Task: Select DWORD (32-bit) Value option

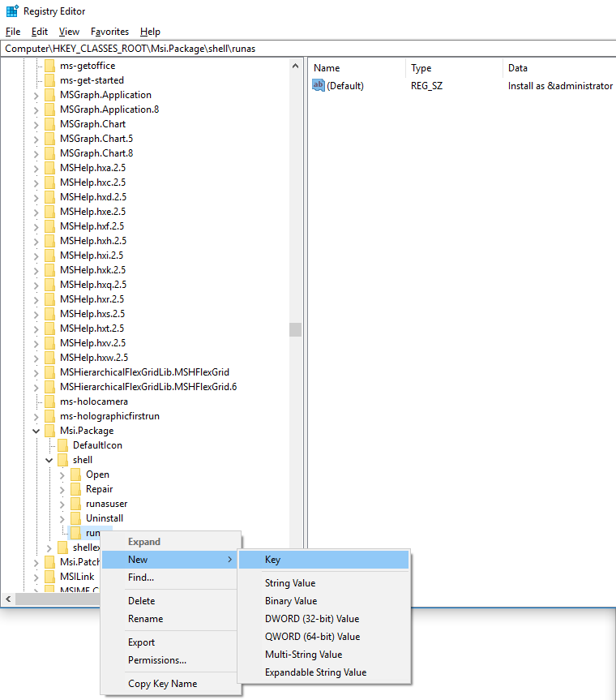Action: [311, 619]
